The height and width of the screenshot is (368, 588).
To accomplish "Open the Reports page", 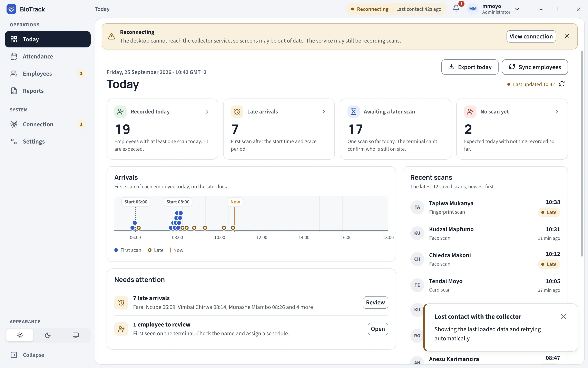I will coord(48,91).
